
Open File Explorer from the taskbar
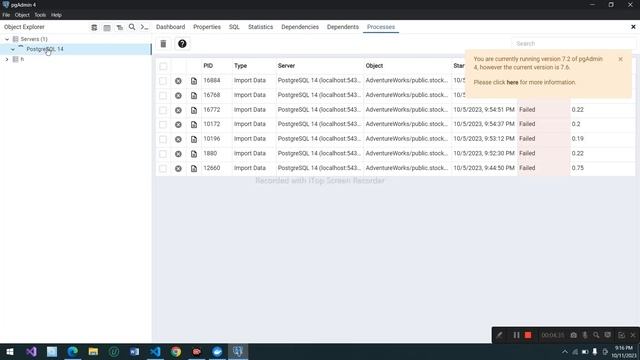click(93, 352)
